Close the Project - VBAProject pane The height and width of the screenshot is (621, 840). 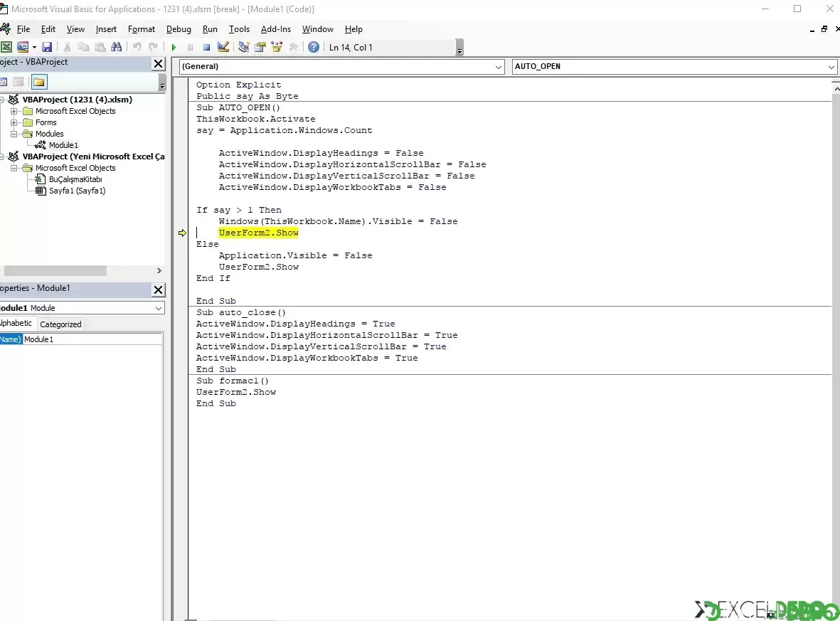click(x=159, y=64)
